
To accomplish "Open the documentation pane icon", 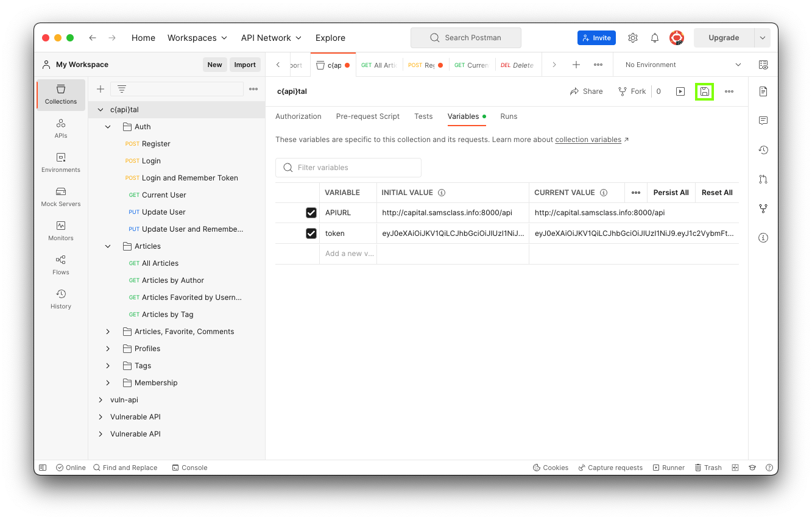I will click(x=763, y=91).
